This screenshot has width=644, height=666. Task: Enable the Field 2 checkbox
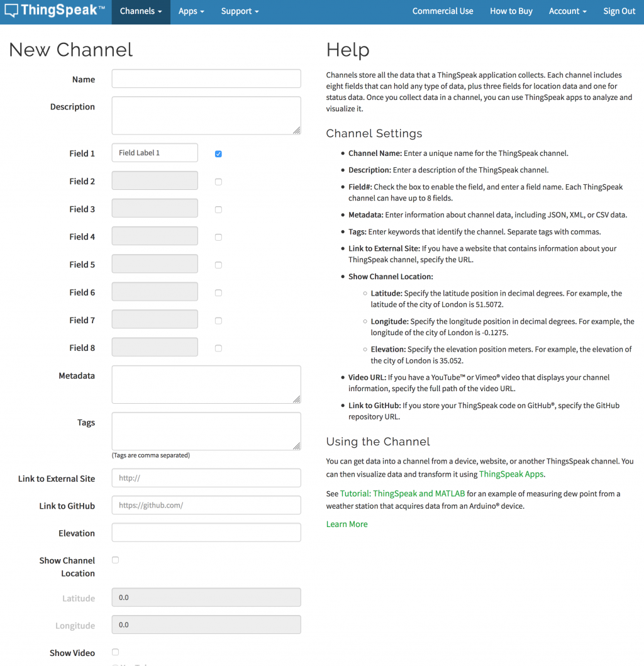[x=218, y=182]
